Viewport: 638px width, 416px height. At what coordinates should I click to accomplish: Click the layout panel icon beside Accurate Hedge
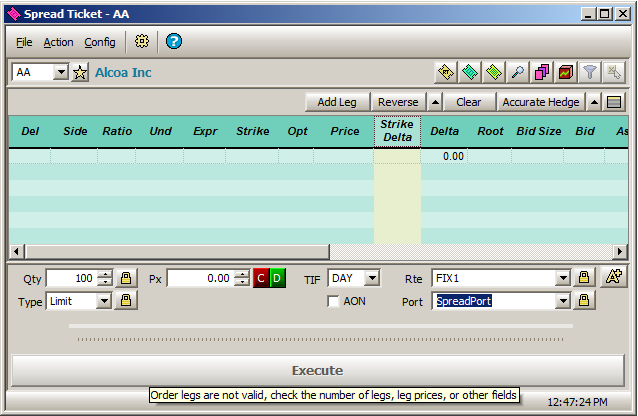click(614, 102)
